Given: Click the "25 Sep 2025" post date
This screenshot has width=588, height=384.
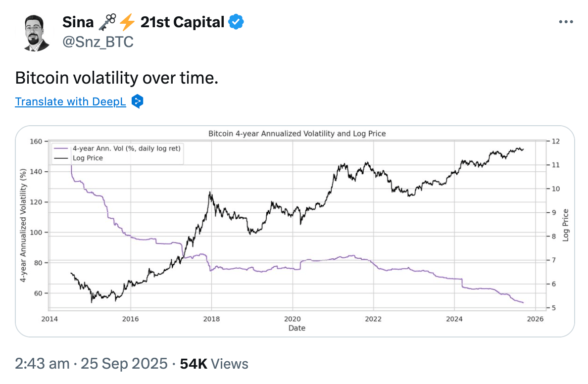Looking at the screenshot, I should (x=124, y=364).
